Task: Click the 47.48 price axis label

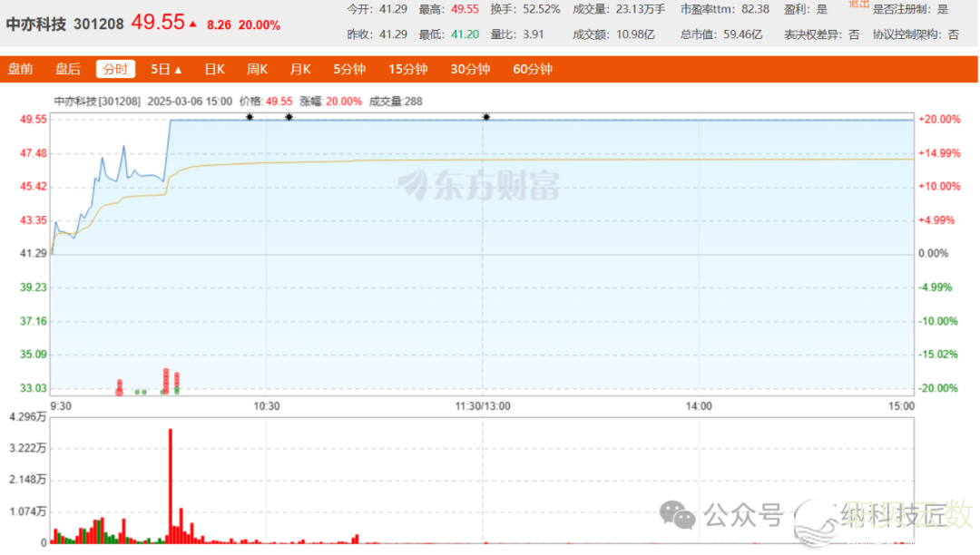Action: [34, 153]
